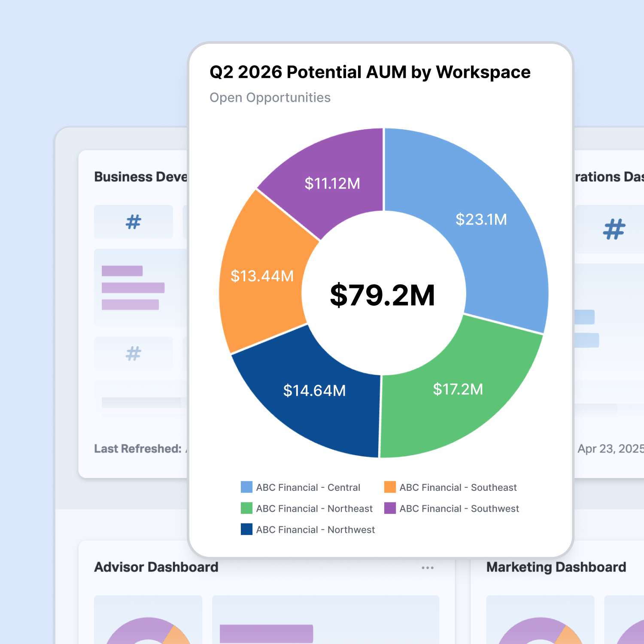The height and width of the screenshot is (644, 644).
Task: Click the Southwest purple legend swatch
Action: (390, 508)
